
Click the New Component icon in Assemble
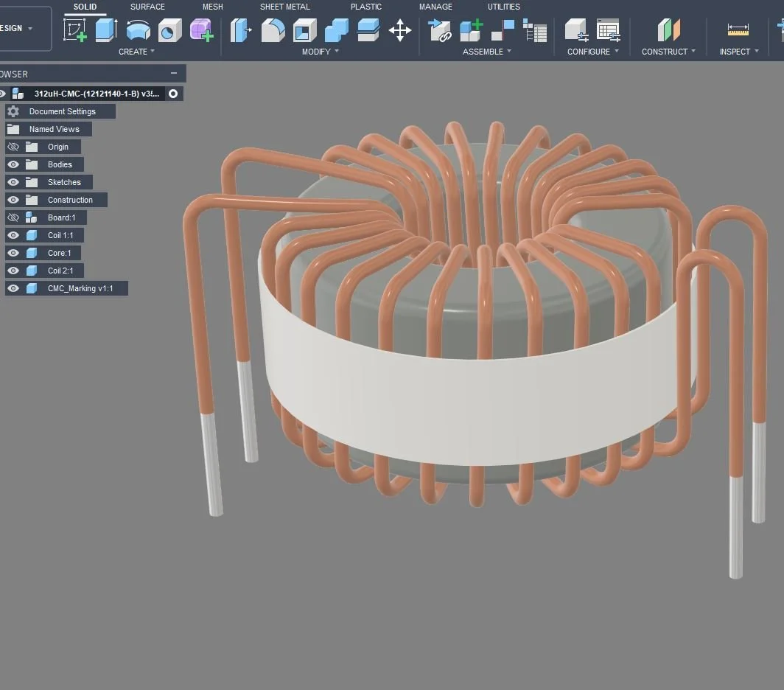(470, 31)
